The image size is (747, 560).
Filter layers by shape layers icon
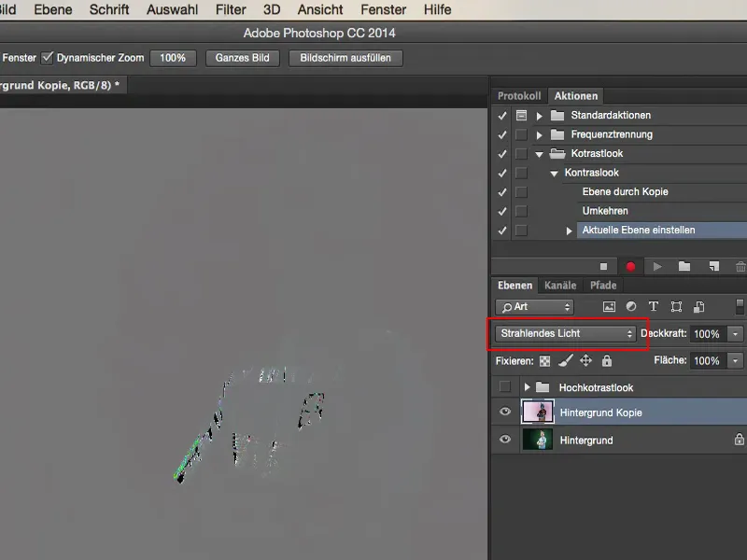click(x=676, y=307)
